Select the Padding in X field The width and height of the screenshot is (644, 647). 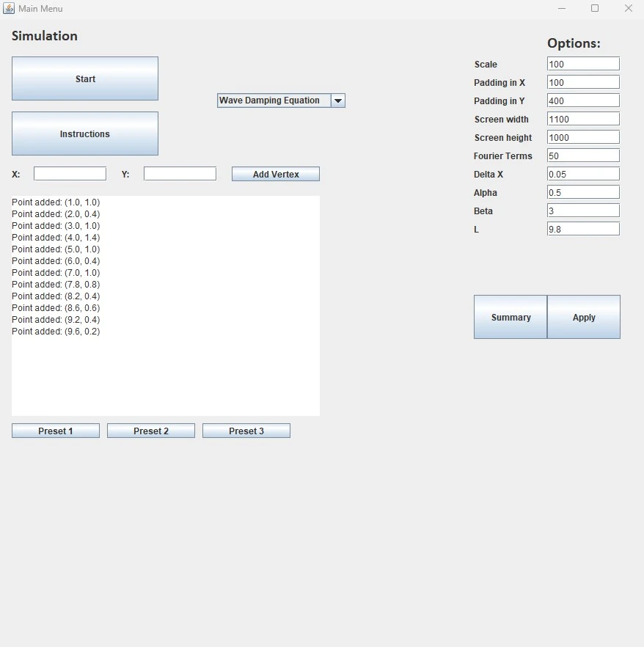pyautogui.click(x=583, y=82)
